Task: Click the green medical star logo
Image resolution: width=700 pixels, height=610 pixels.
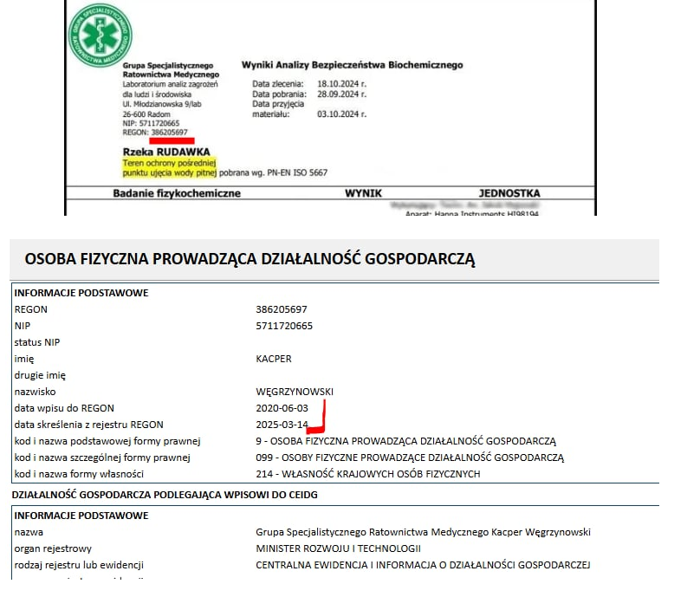Action: (x=100, y=35)
